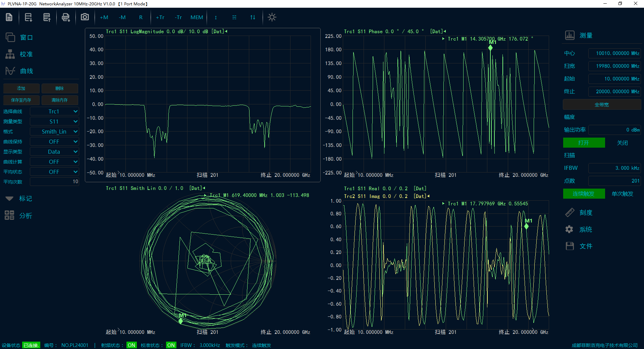Click the 输出功率 0 dBm field

coord(614,130)
